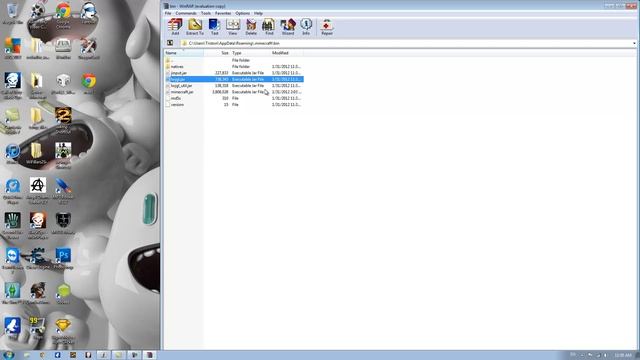
Task: Select the 'natives' folder row
Action: [234, 67]
